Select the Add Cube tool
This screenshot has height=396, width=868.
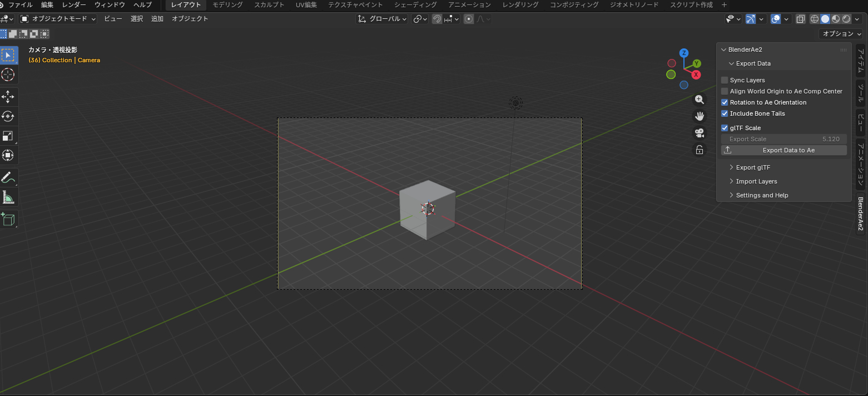click(x=8, y=220)
